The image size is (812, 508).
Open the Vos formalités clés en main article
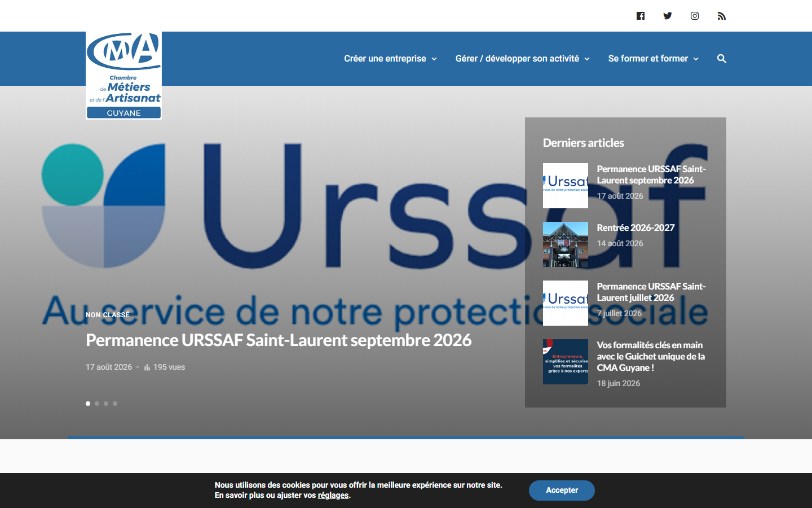[651, 356]
